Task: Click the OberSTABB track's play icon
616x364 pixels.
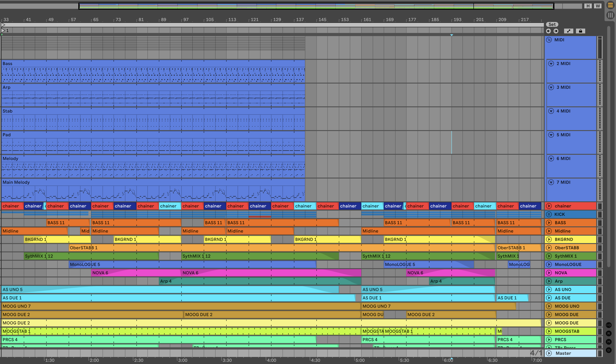Action: coord(549,248)
